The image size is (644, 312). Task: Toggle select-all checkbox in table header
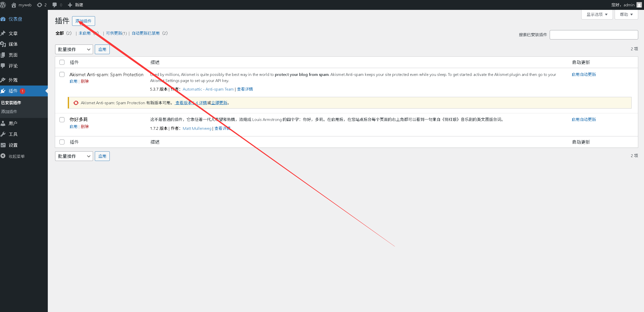click(62, 62)
